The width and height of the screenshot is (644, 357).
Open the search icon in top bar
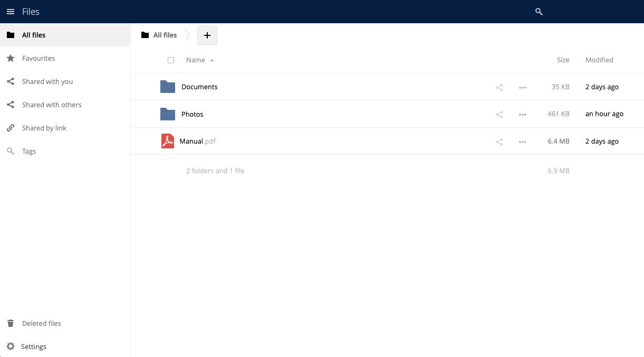(x=539, y=11)
